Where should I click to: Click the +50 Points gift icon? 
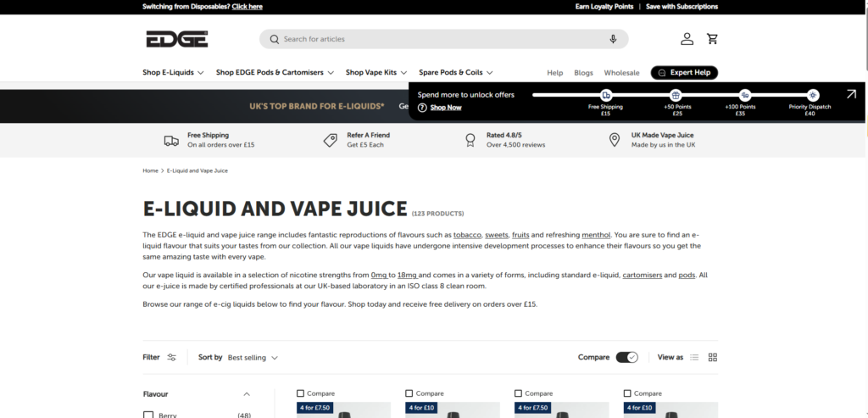pos(676,95)
